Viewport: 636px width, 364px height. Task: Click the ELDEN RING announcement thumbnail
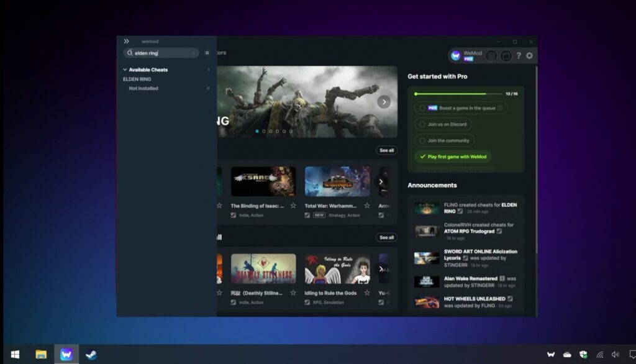426,208
